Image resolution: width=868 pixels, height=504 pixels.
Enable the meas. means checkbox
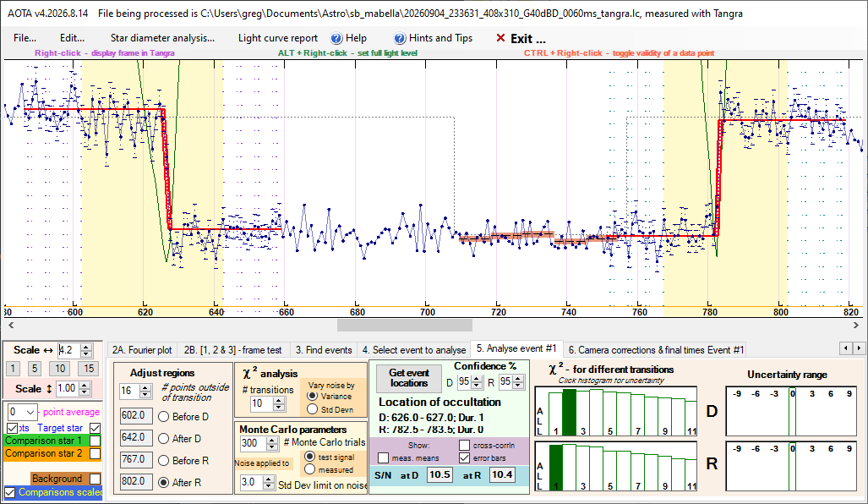(383, 458)
